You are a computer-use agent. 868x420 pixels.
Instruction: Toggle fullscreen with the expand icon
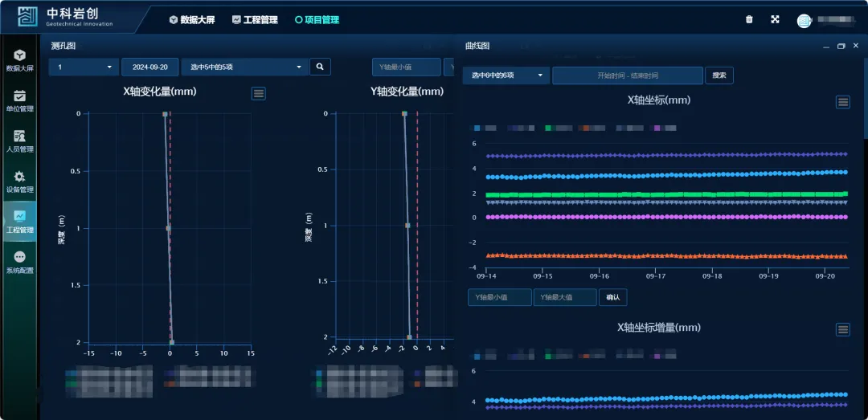[775, 19]
